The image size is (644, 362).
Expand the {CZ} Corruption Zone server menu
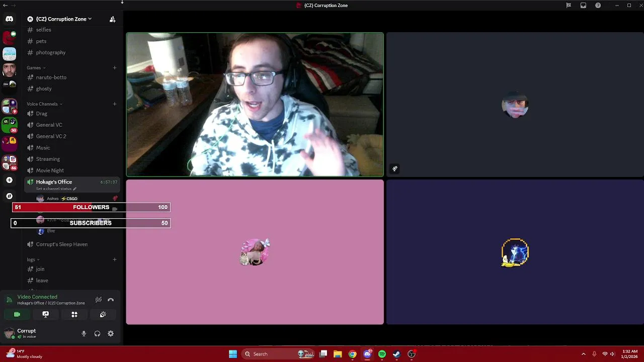[59, 19]
